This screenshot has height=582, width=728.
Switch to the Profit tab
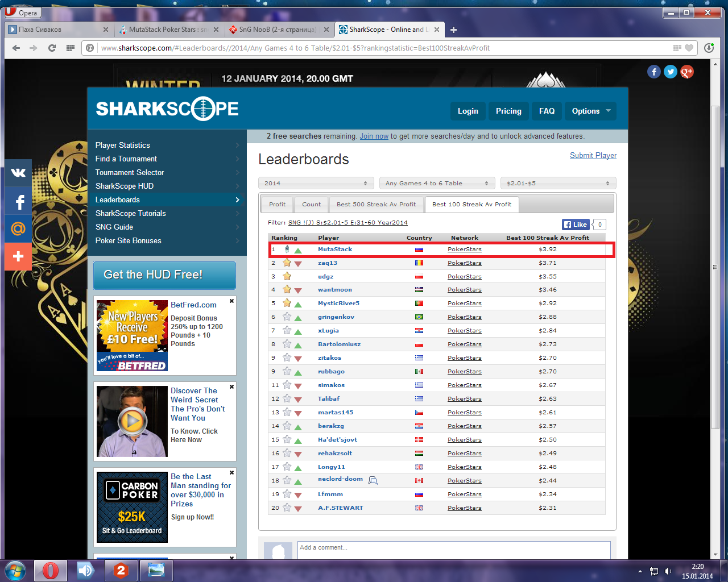click(278, 204)
